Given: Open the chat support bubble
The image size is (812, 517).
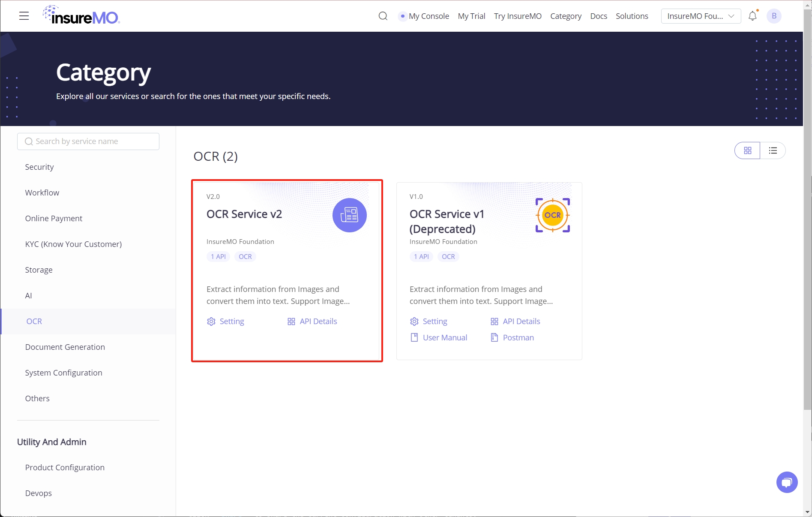Looking at the screenshot, I should (787, 483).
